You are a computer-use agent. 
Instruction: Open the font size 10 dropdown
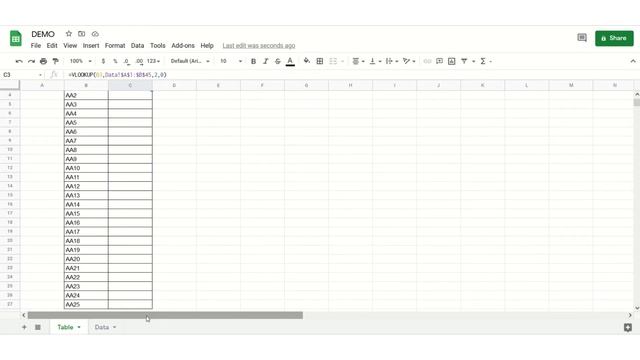click(x=231, y=61)
